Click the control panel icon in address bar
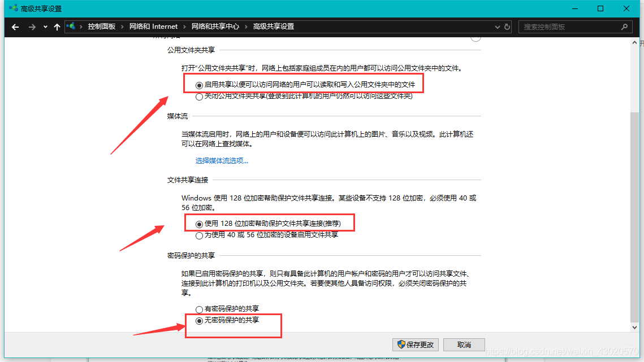This screenshot has height=362, width=644. pyautogui.click(x=71, y=27)
